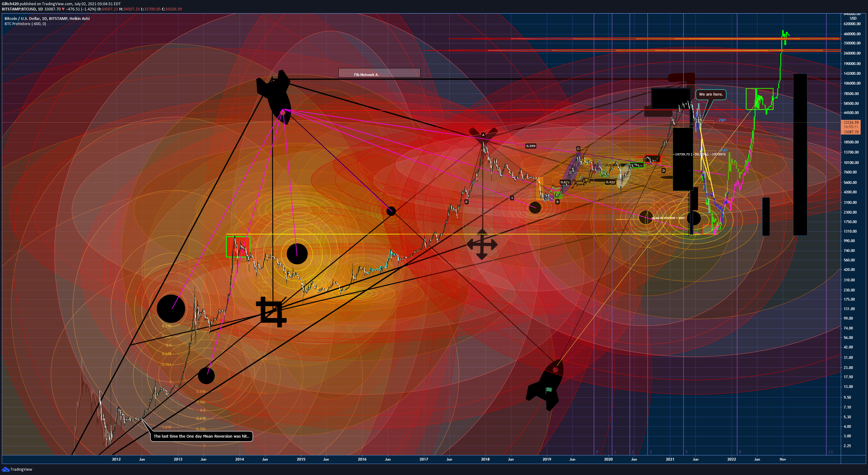Click the '8' Fibonacci time zone number
Viewport: 868px width, 475px height.
(x=740, y=452)
